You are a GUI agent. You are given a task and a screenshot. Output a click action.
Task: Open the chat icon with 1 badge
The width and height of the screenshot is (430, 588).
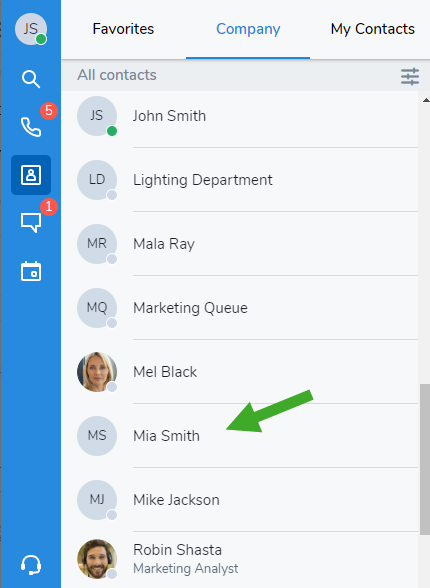pyautogui.click(x=31, y=223)
